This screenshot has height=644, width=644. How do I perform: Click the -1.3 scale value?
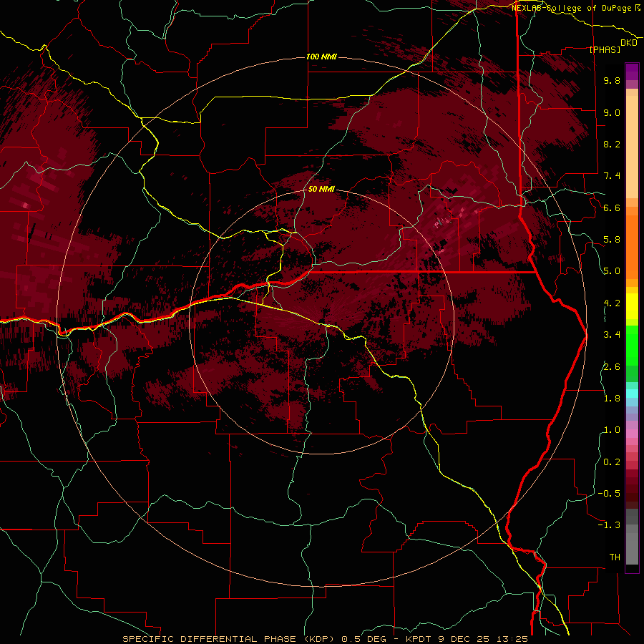(x=609, y=525)
